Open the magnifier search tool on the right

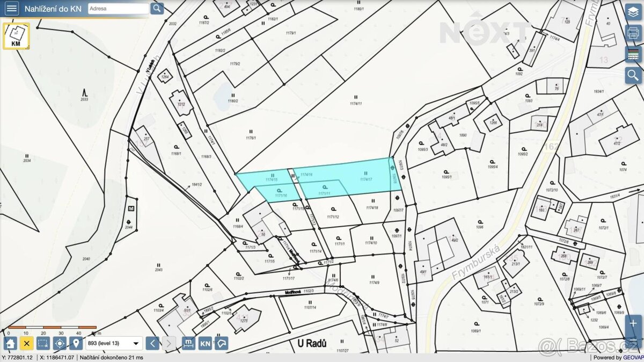(x=633, y=76)
